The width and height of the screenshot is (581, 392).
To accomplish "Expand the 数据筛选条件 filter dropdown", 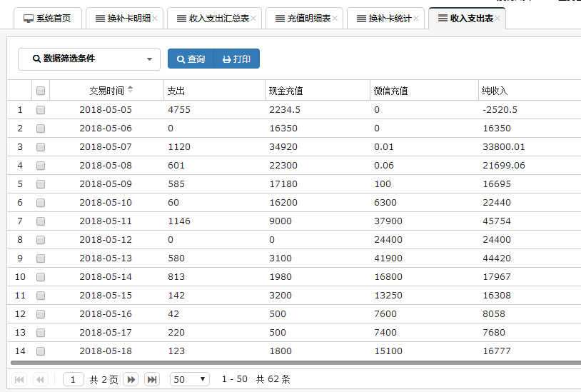I will (89, 59).
